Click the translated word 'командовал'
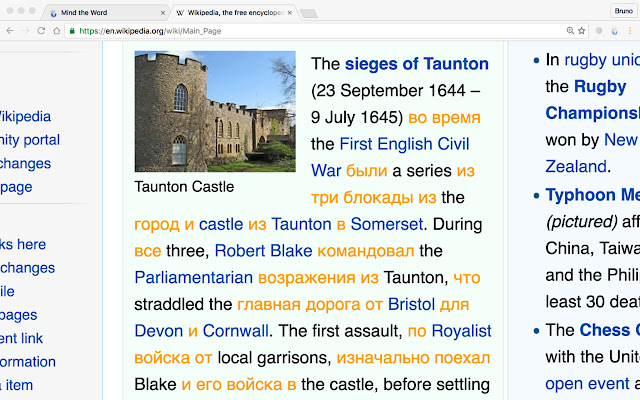Image resolution: width=640 pixels, height=400 pixels. [366, 251]
